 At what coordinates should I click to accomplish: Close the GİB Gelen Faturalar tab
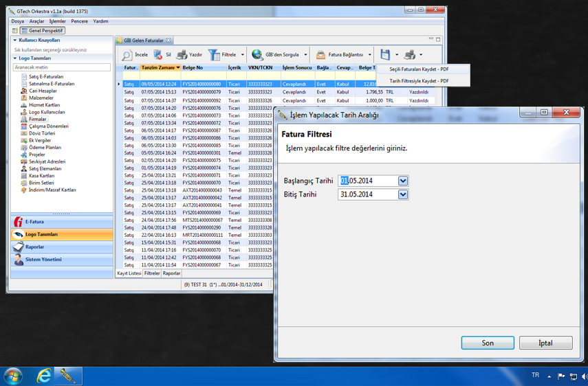(168, 40)
